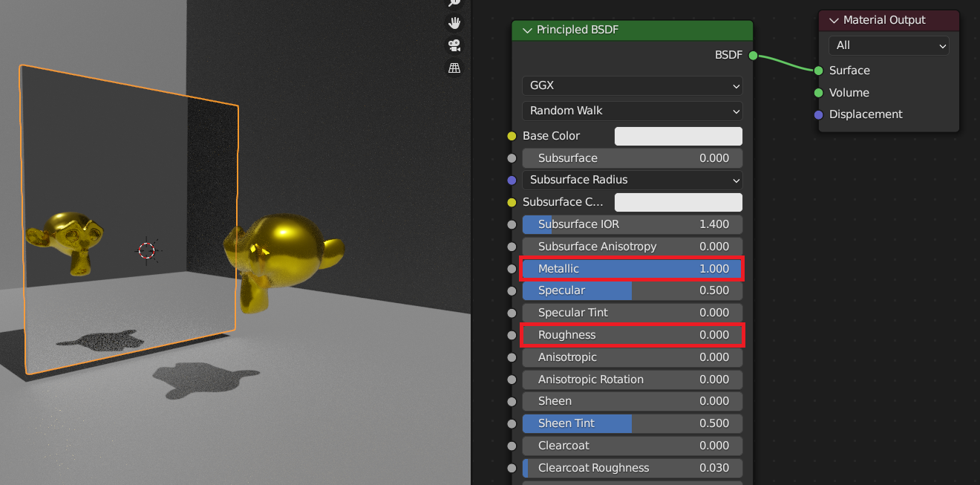The width and height of the screenshot is (980, 485).
Task: Click the Anisotropic input socket
Action: pos(512,357)
